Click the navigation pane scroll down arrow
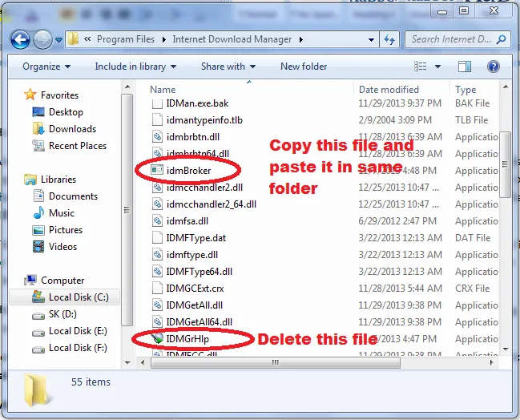520x420 pixels. pyautogui.click(x=127, y=362)
